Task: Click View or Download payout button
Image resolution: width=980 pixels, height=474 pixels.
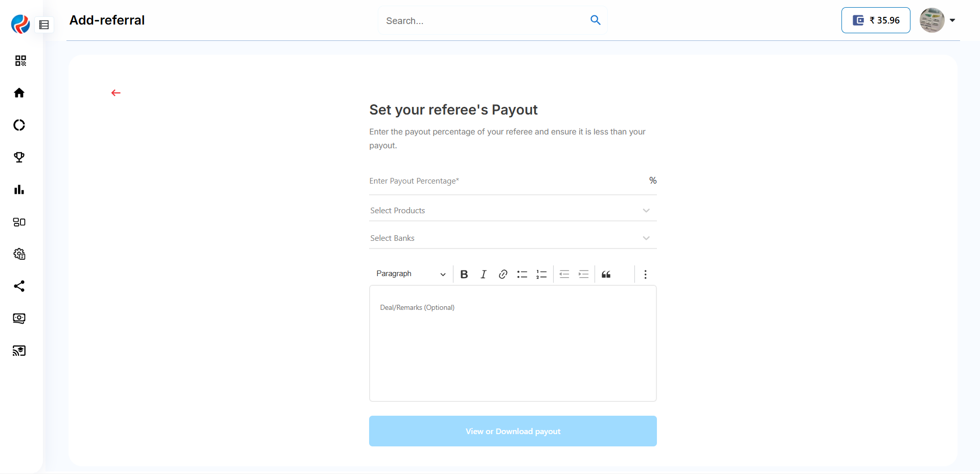Action: click(512, 431)
